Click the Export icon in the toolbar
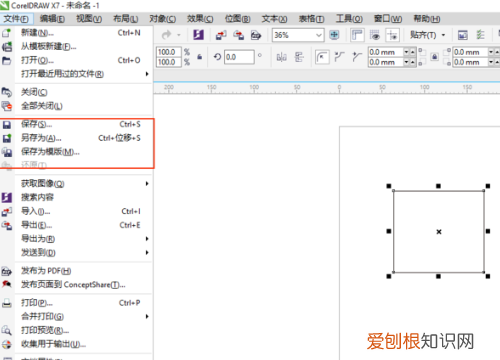Screen dimensions: 500x360 click(x=238, y=35)
